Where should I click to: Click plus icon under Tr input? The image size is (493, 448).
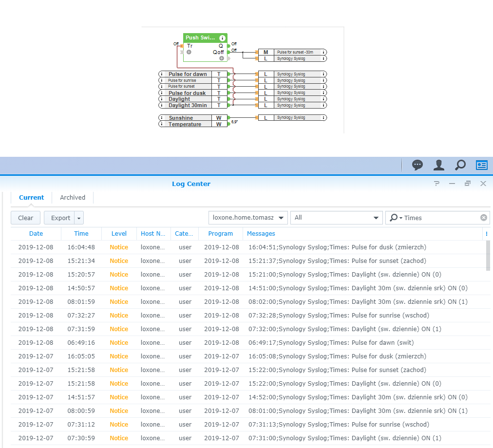pos(189,52)
